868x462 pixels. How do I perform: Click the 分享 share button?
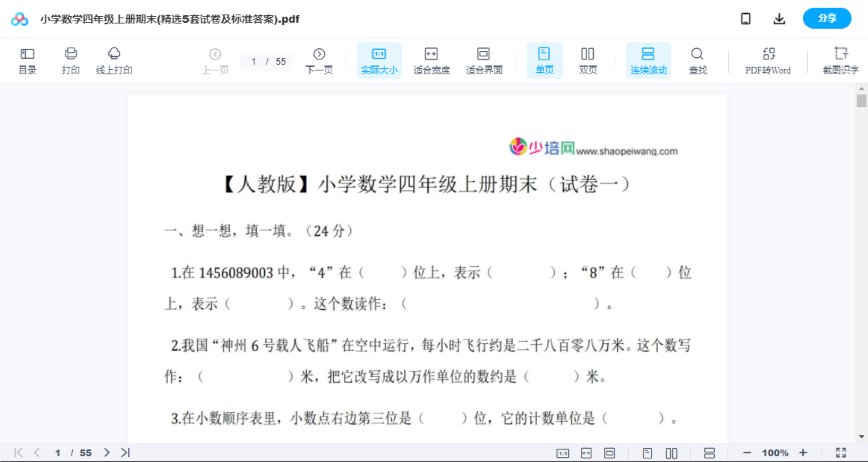[827, 18]
